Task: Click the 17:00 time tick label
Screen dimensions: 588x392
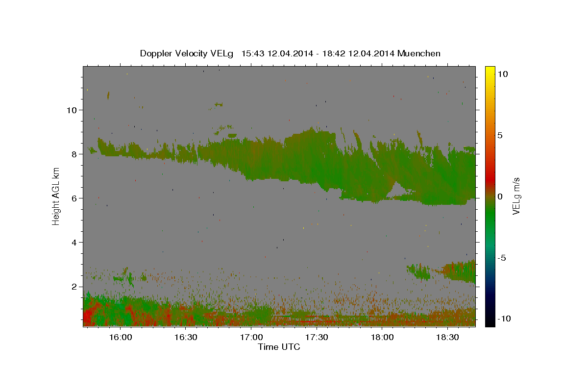Action: coord(251,338)
